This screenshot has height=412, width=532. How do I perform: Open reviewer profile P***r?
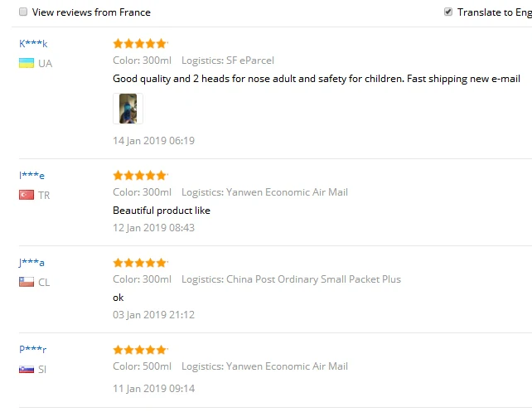(33, 349)
